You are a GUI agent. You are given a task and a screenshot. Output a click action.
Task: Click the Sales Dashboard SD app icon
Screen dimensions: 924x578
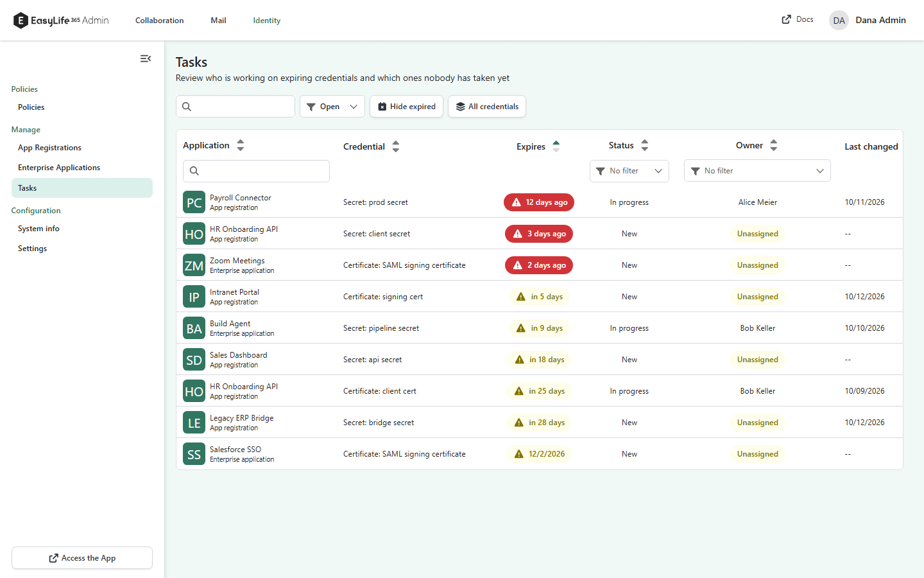(x=194, y=360)
